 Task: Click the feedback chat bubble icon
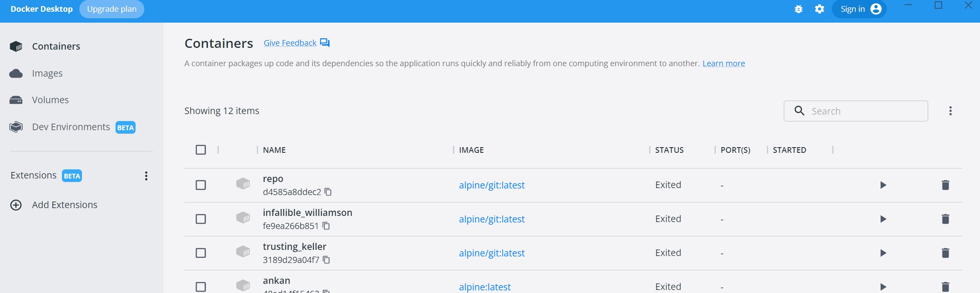coord(325,43)
